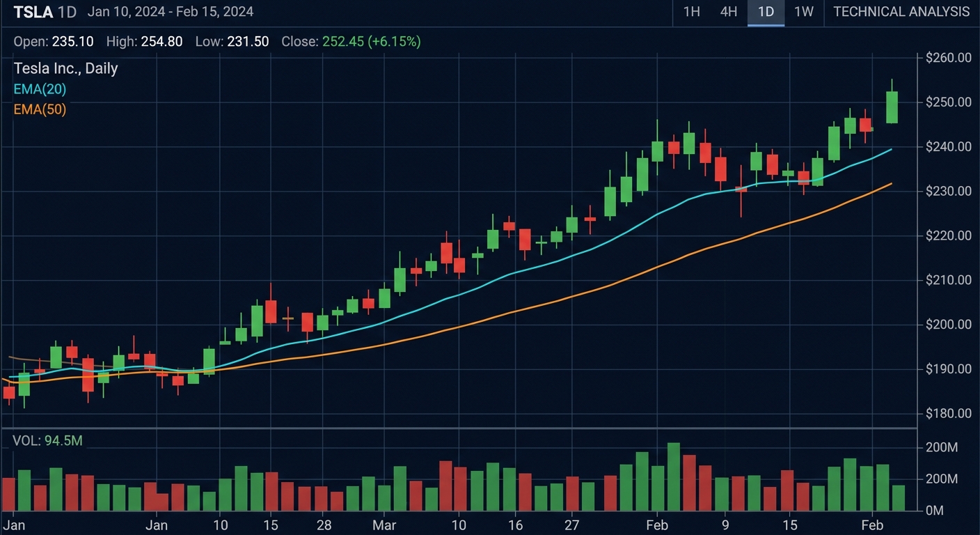Hide the EMA(50) indicator line
The height and width of the screenshot is (535, 980).
(x=40, y=109)
